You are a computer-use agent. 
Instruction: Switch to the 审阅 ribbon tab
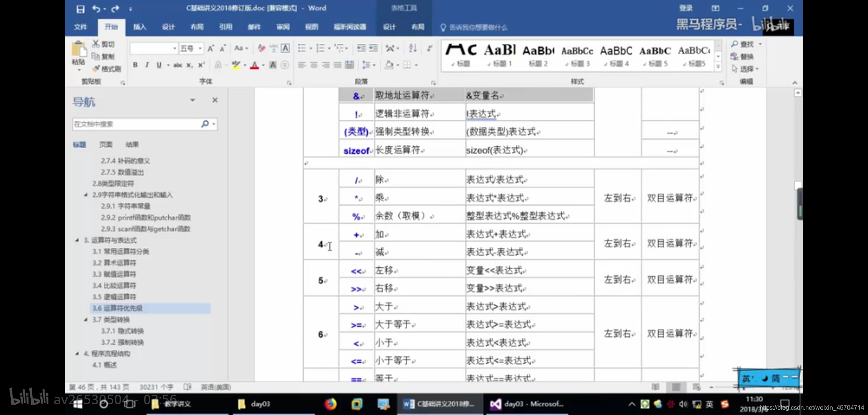[x=283, y=27]
